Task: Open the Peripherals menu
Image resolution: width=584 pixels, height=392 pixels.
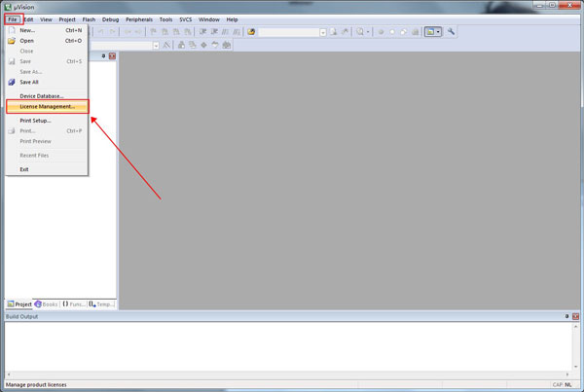Action: tap(139, 19)
